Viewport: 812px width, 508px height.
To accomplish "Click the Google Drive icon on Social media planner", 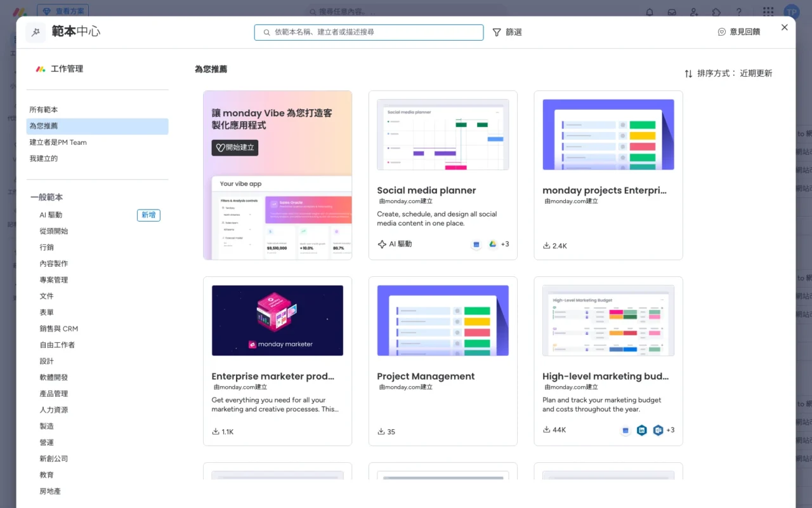I will (x=492, y=244).
